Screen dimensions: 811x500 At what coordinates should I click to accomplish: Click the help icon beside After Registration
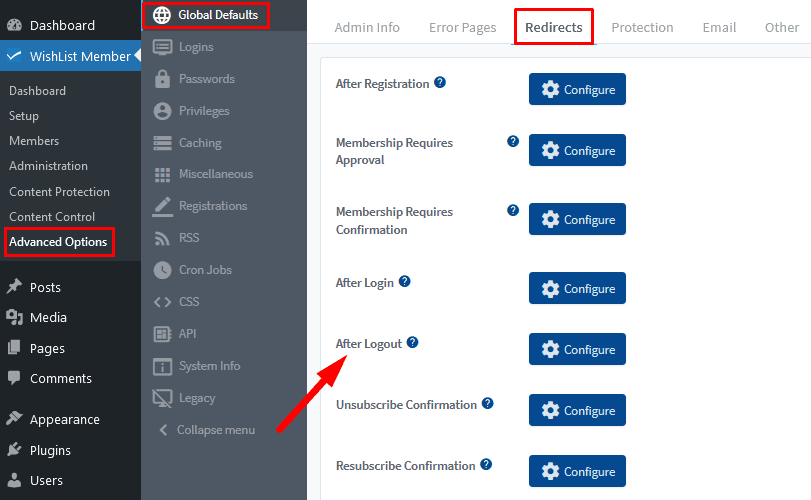tap(440, 83)
